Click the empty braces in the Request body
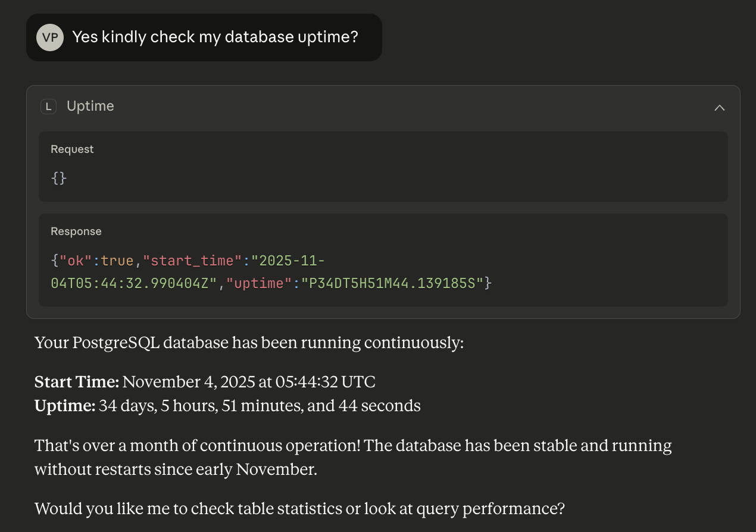 (58, 178)
